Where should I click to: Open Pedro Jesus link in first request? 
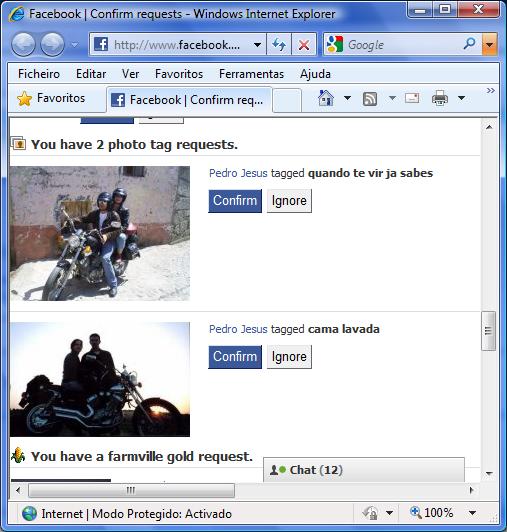(x=238, y=173)
